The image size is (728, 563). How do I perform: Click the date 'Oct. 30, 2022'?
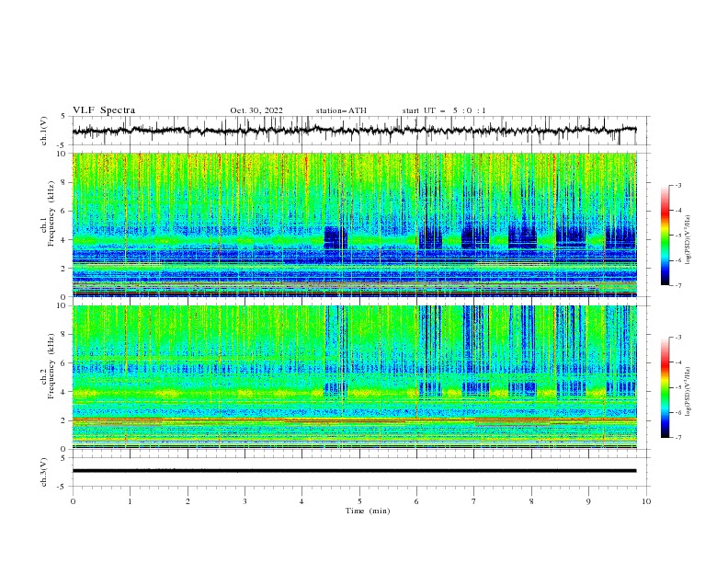[x=256, y=110]
